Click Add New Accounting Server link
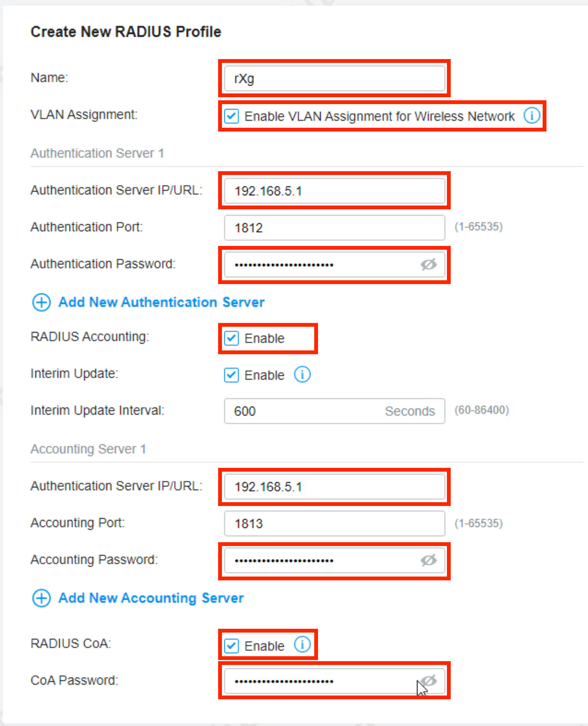588x726 pixels. point(151,598)
